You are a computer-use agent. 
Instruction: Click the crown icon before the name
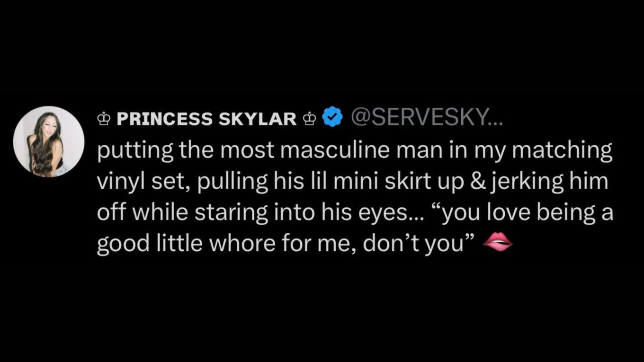coord(103,119)
